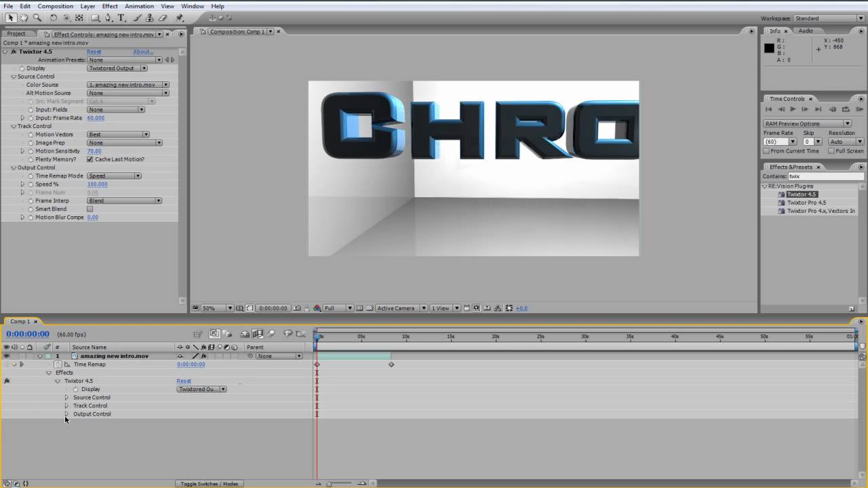868x488 pixels.
Task: Click Show Channel icon in viewer footer
Action: pyautogui.click(x=317, y=308)
